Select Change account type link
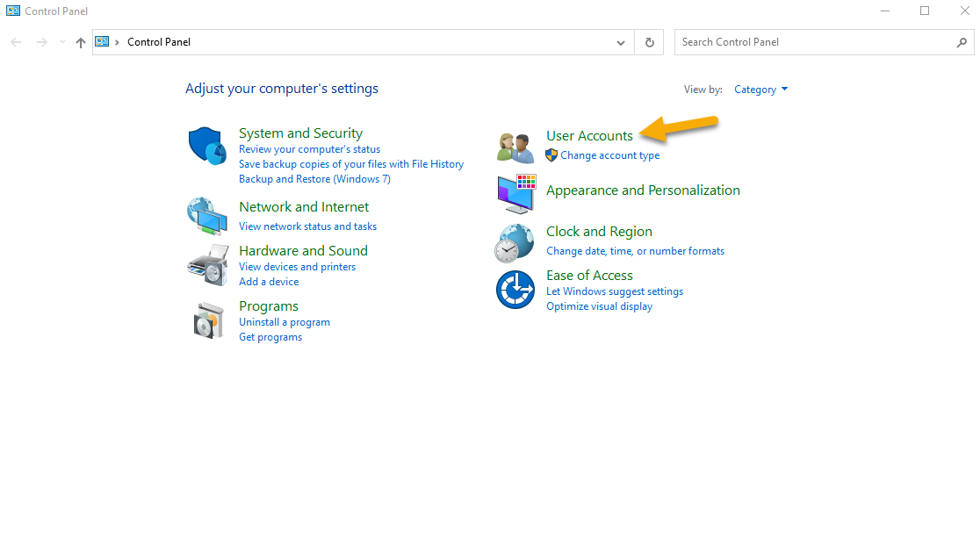Image resolution: width=980 pixels, height=546 pixels. click(x=609, y=155)
